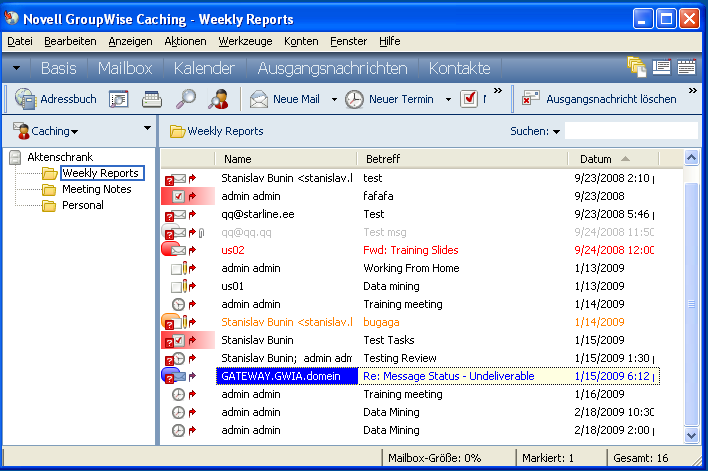This screenshot has width=708, height=471.
Task: Open the Caching mode dropdown
Action: pyautogui.click(x=54, y=131)
